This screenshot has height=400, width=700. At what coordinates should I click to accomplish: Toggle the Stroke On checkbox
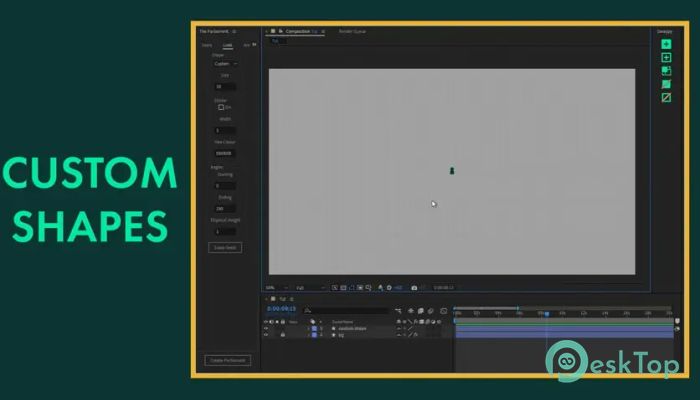point(221,108)
